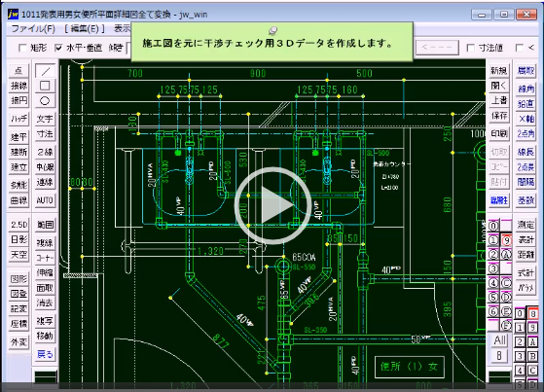This screenshot has height=392, width=544.
Task: Click the 間隔 button
Action: tap(526, 182)
